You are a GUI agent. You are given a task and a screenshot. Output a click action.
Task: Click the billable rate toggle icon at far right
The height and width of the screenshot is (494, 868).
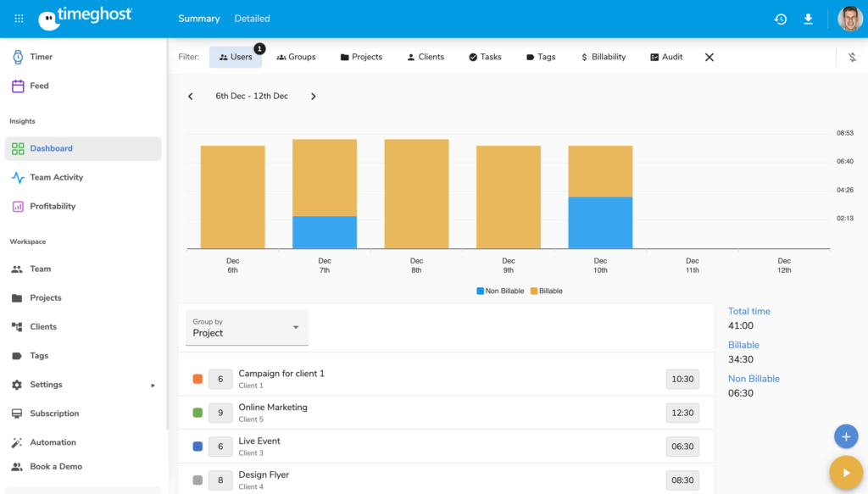[852, 57]
